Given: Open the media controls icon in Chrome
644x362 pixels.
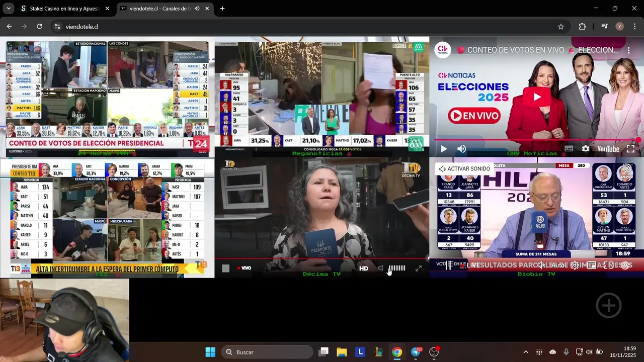Looking at the screenshot, I should point(604,27).
